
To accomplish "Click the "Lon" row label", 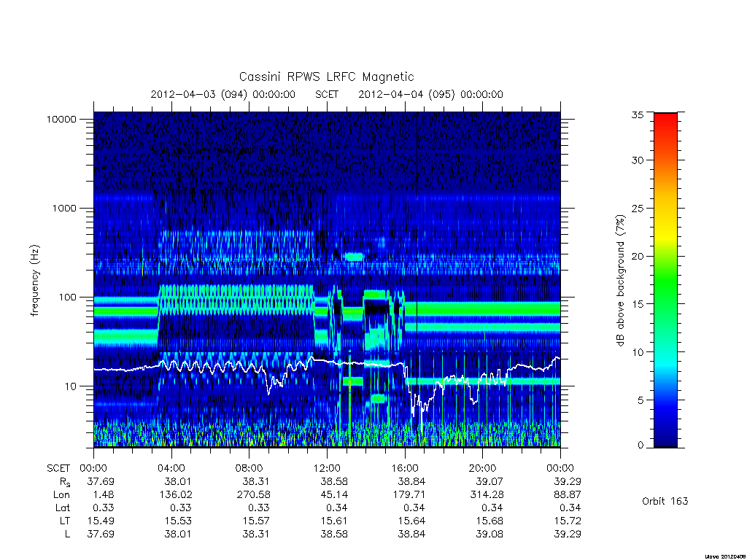I will (x=61, y=495).
